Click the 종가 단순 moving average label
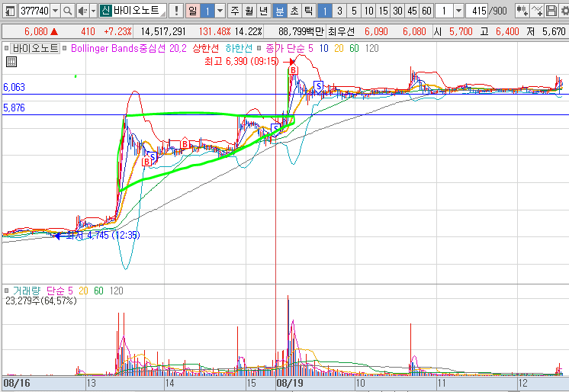 tap(285, 48)
